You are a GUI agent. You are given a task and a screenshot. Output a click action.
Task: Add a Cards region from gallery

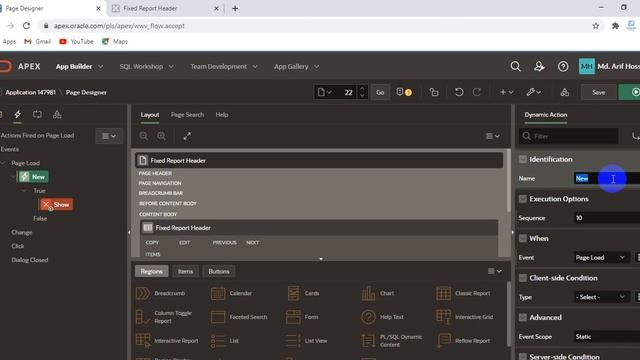303,293
